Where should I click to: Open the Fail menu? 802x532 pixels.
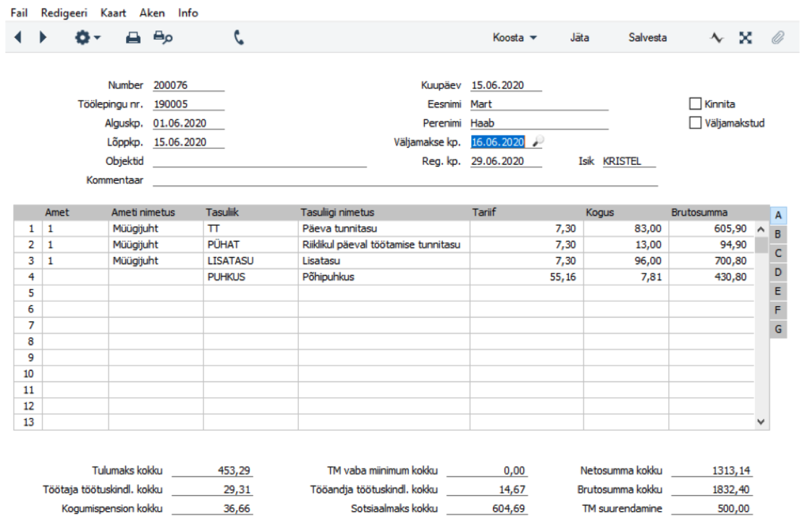[19, 13]
